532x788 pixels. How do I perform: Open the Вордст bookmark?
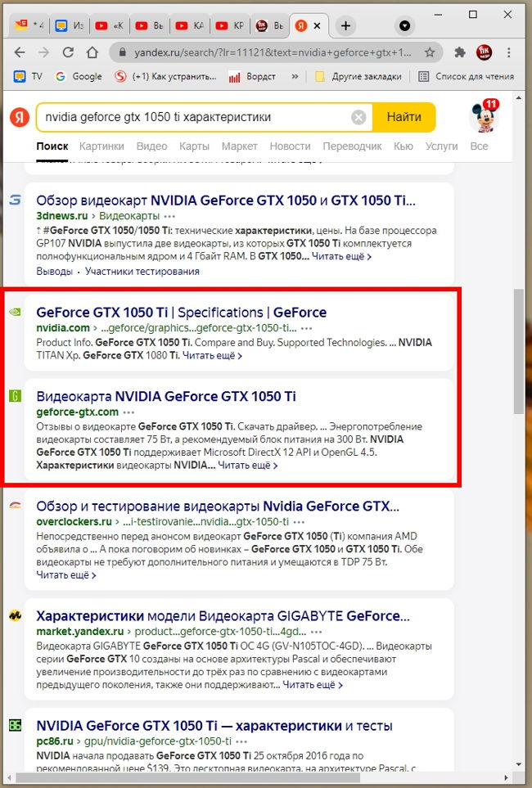tap(252, 76)
